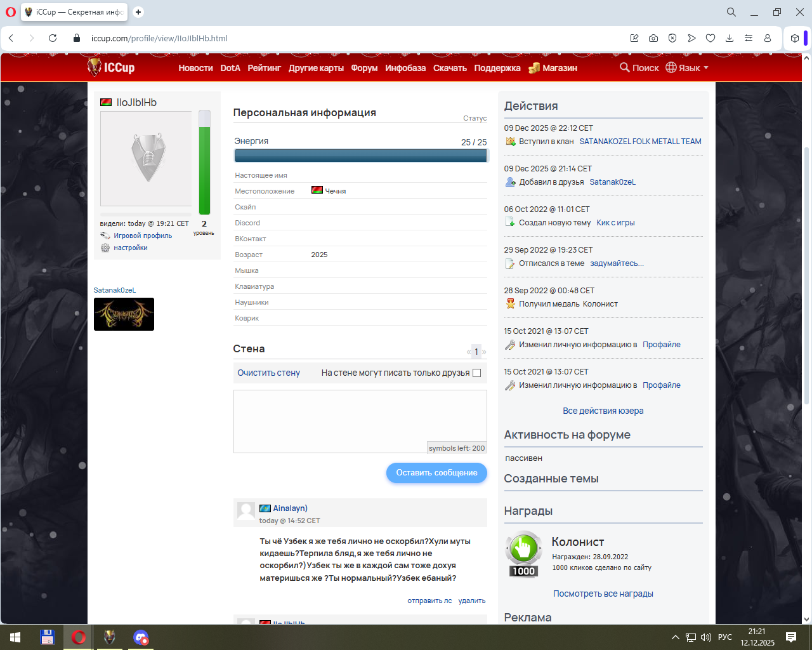
Task: Click the share page icon in address bar
Action: [634, 38]
